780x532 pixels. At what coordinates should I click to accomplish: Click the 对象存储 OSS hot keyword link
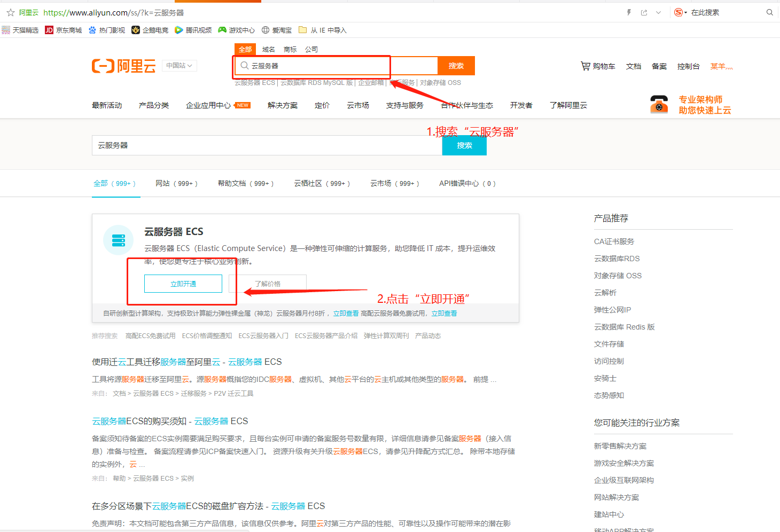[440, 83]
